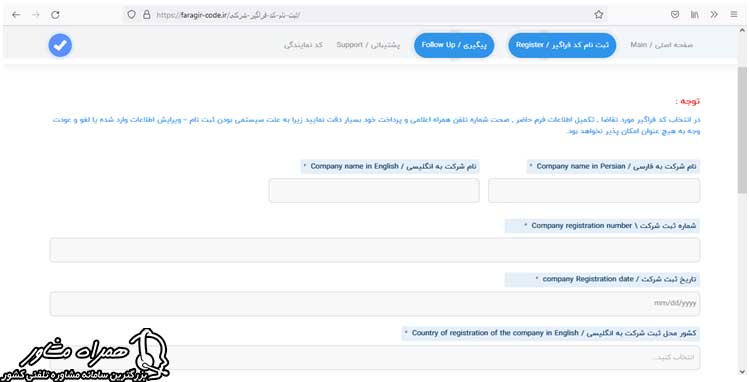Viewport: 749px width, 382px height.
Task: Click the Company name in Persian field
Action: click(x=594, y=191)
